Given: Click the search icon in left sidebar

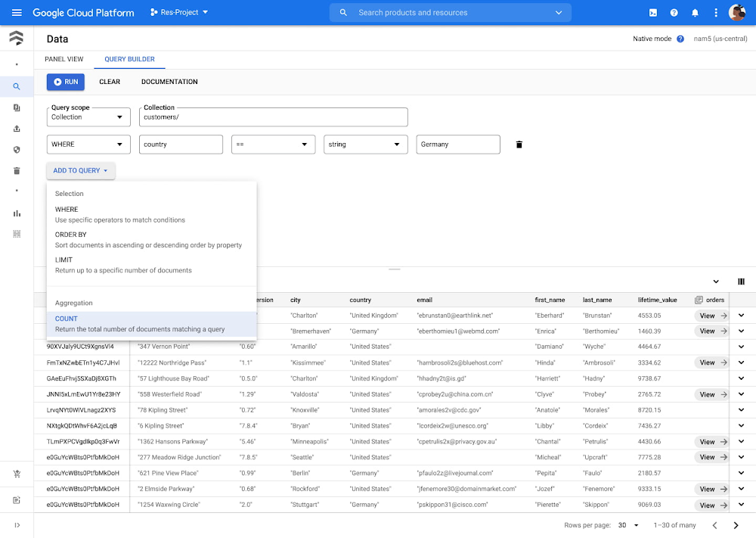Looking at the screenshot, I should [x=17, y=86].
